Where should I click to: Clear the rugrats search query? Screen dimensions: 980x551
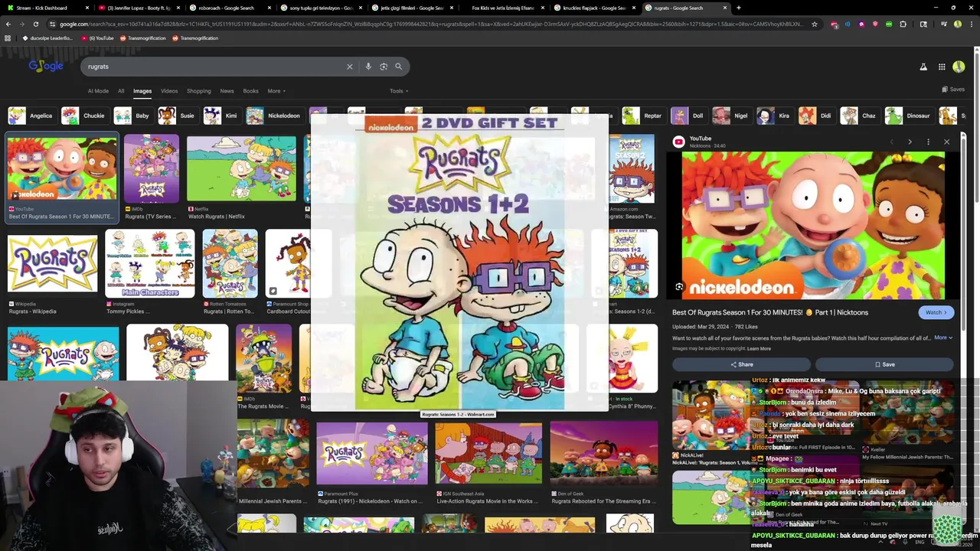350,67
